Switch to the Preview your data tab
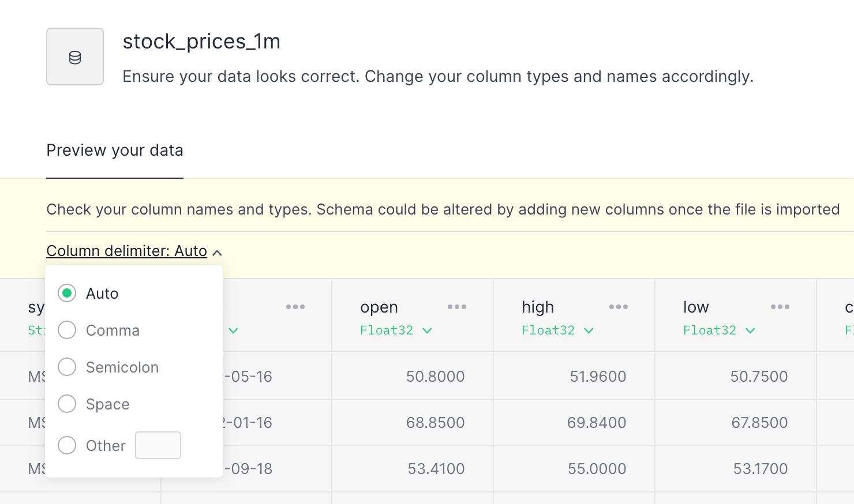Screen dimensions: 854x504 [115, 151]
